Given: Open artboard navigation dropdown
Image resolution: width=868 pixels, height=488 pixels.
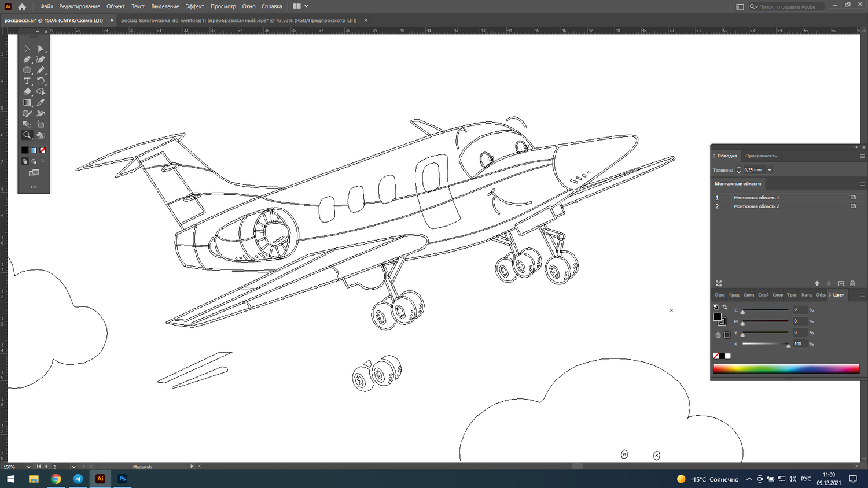Looking at the screenshot, I should 73,467.
